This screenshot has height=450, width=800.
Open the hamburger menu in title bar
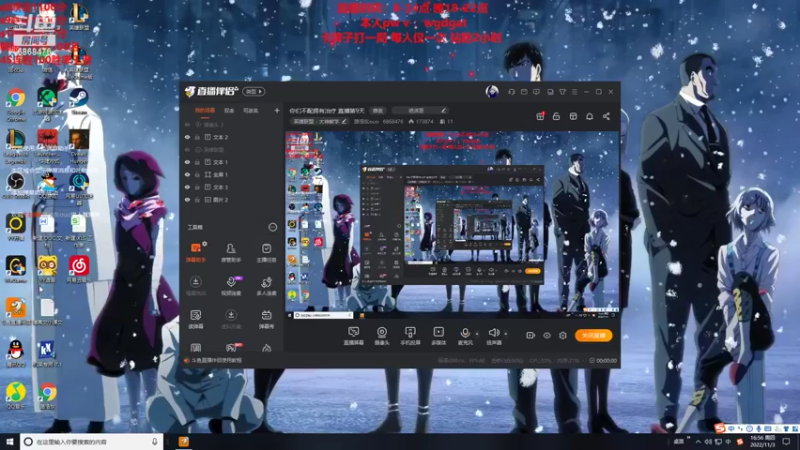[x=574, y=92]
